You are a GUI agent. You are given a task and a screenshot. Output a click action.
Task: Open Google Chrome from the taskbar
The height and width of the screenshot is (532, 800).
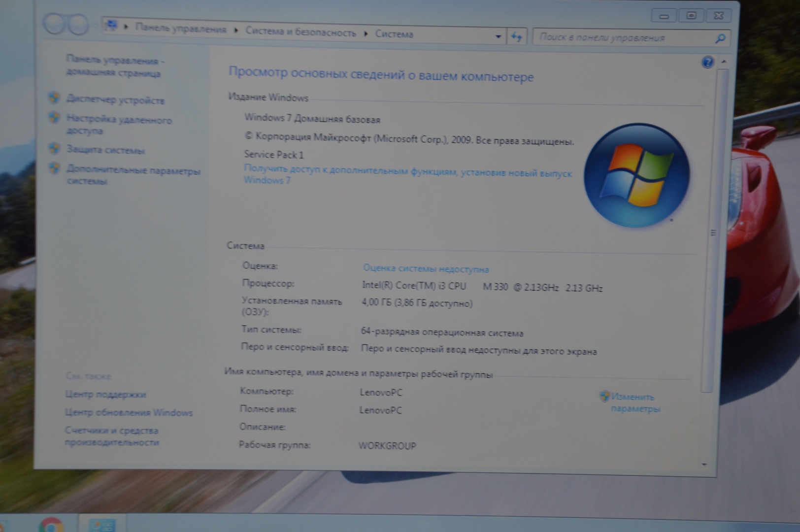coord(51,525)
